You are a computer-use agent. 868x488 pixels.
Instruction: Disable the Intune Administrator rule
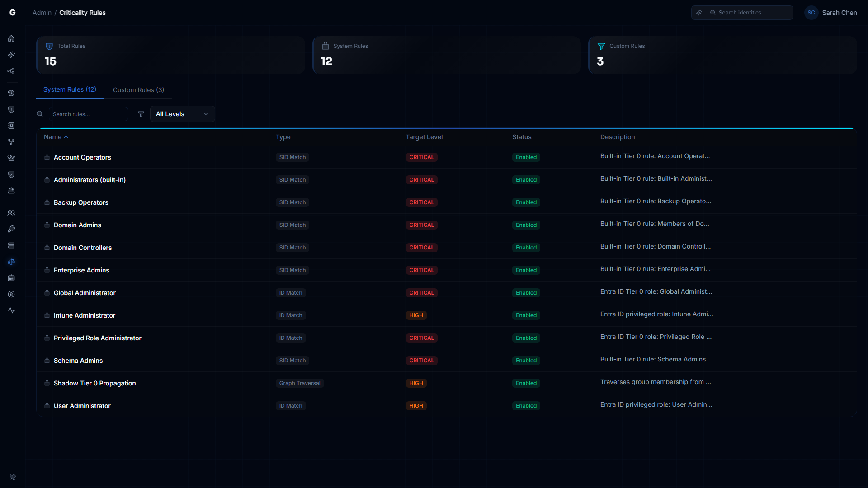(526, 315)
